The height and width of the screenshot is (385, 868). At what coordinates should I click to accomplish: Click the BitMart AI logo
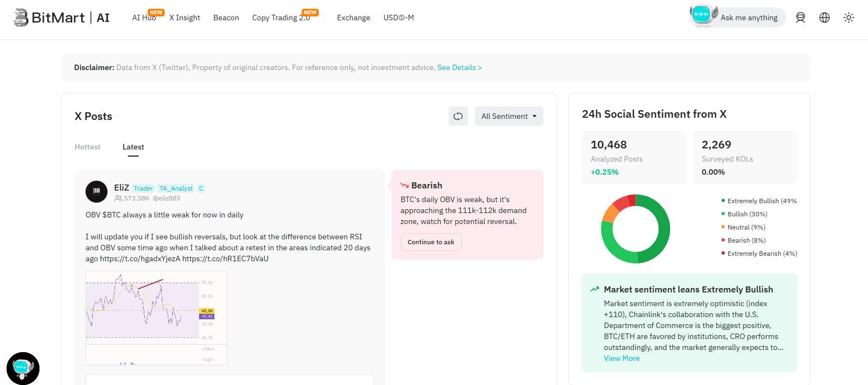(61, 18)
